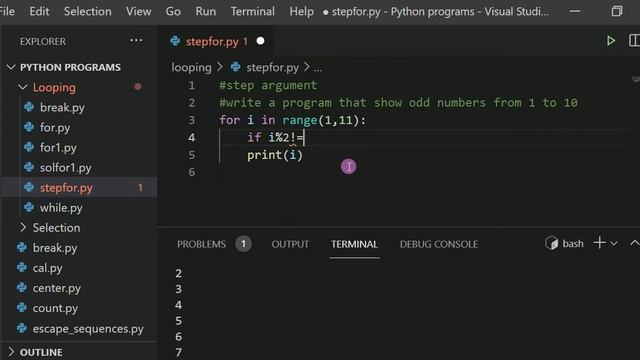The width and height of the screenshot is (640, 360).
Task: Maximize terminal panel with the caret arrow
Action: click(635, 243)
